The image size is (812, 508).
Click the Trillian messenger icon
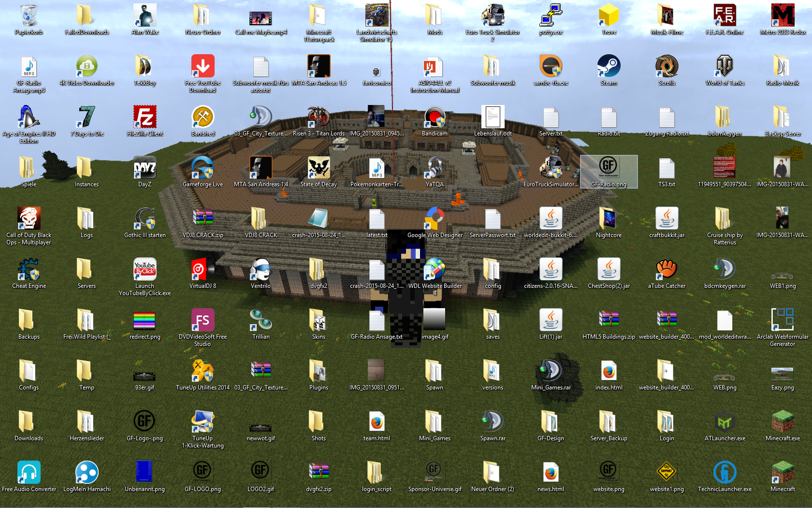pyautogui.click(x=261, y=321)
